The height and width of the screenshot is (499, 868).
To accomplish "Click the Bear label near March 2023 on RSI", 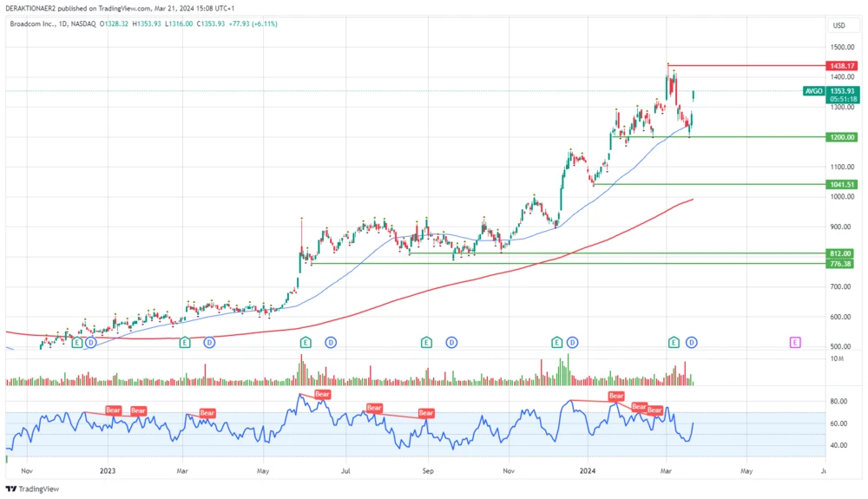I will click(x=207, y=413).
